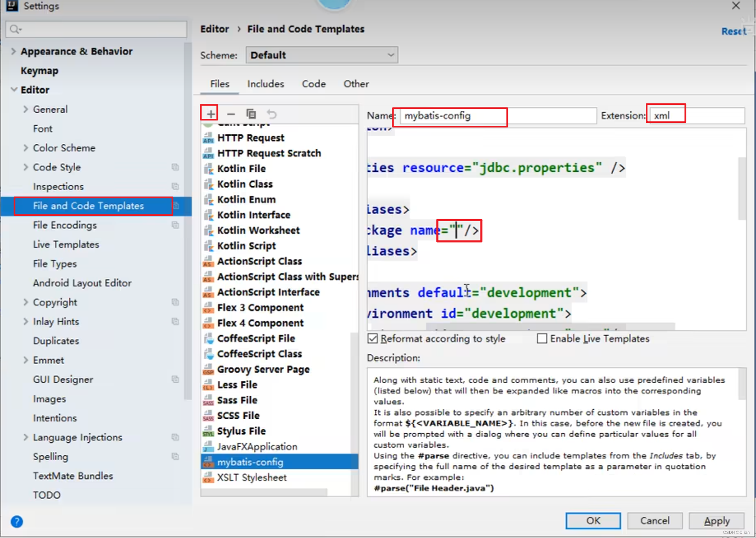The height and width of the screenshot is (538, 756).
Task: Toggle Reformat according to style checkbox
Action: pyautogui.click(x=373, y=339)
